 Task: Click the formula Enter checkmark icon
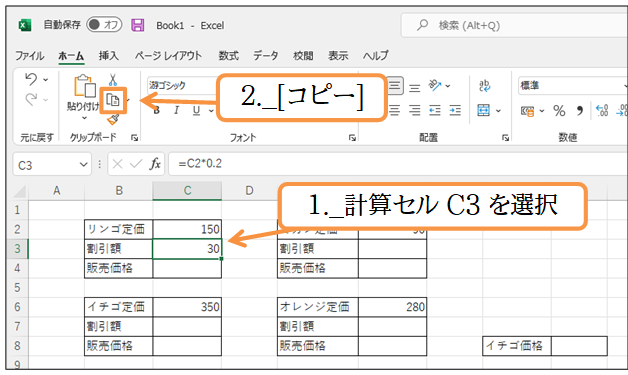(x=136, y=164)
